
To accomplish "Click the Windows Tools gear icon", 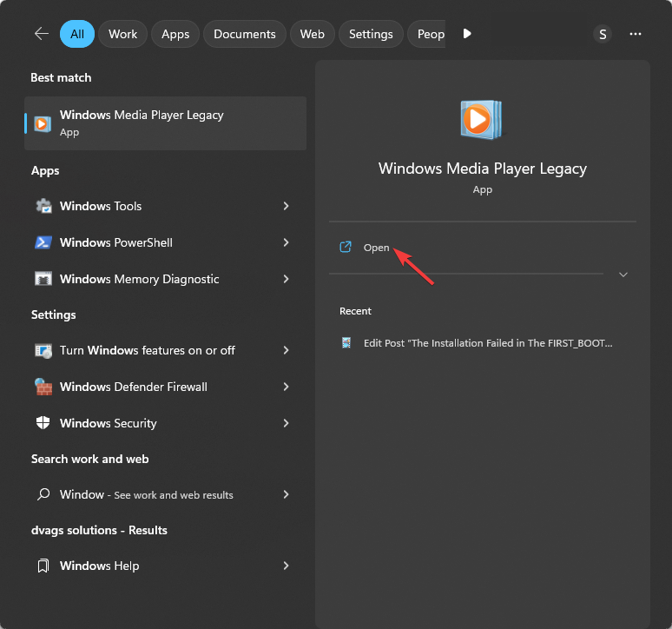I will pyautogui.click(x=43, y=206).
